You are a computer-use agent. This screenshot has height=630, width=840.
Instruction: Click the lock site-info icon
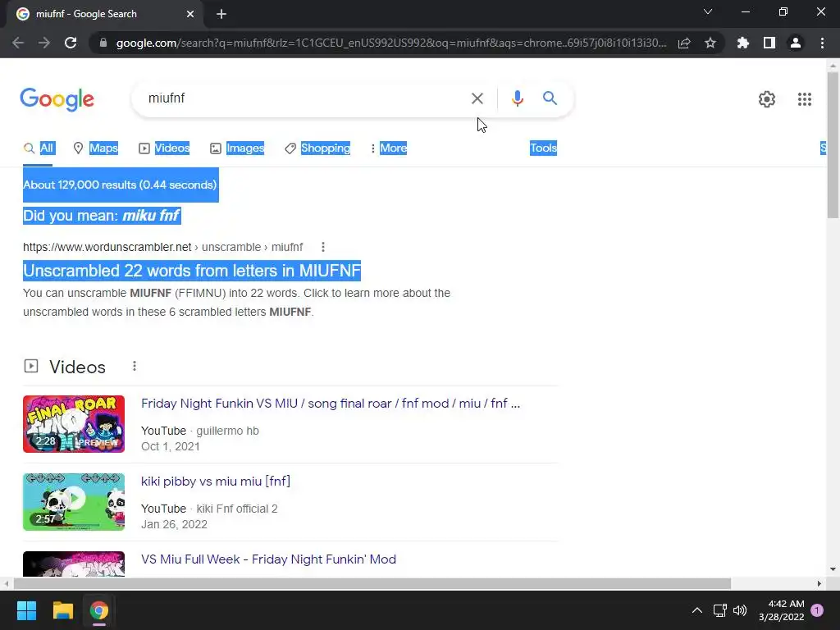tap(103, 43)
